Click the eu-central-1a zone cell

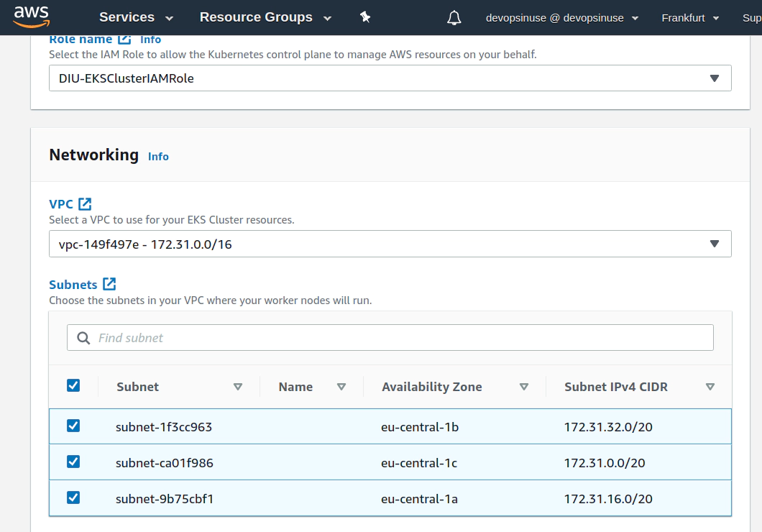coord(419,499)
